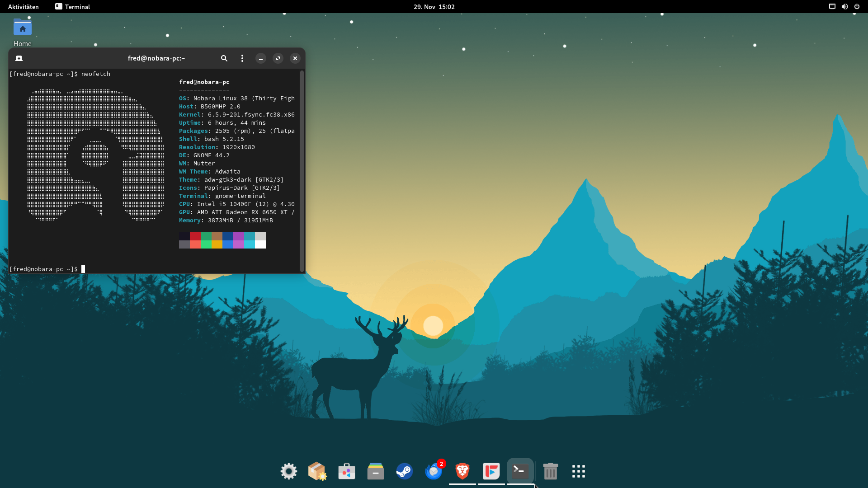The image size is (868, 488).
Task: Switch to Brave browser in dock
Action: click(x=462, y=471)
